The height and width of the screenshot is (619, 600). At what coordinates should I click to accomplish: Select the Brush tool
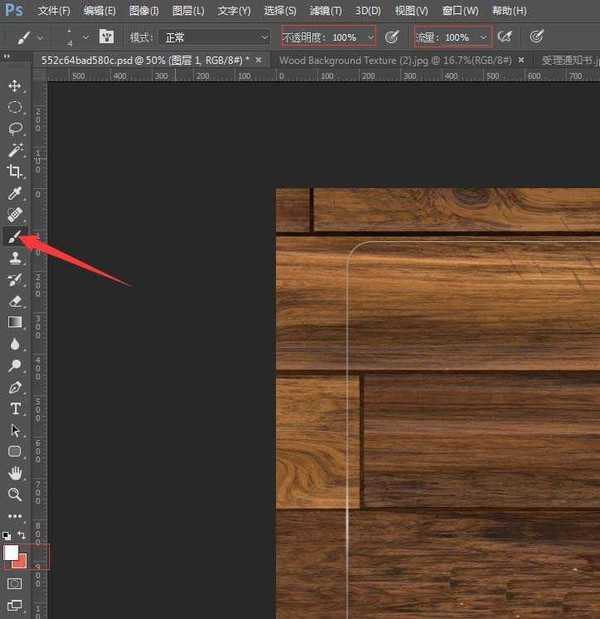coord(15,236)
